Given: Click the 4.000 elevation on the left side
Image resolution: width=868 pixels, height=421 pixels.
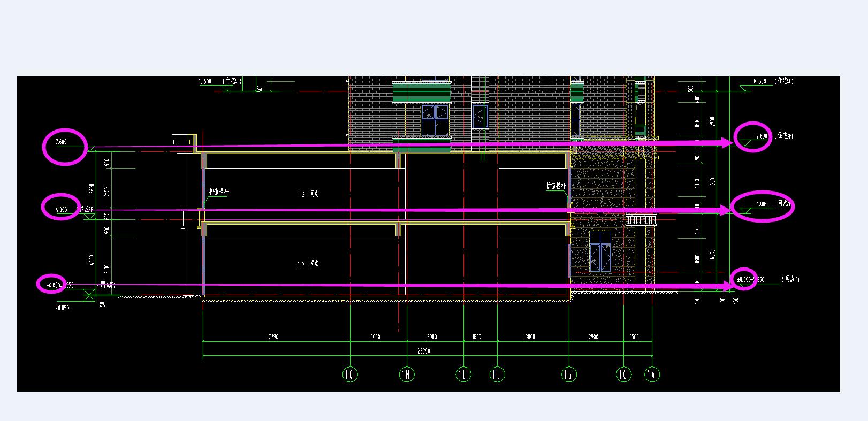Looking at the screenshot, I should pyautogui.click(x=62, y=210).
